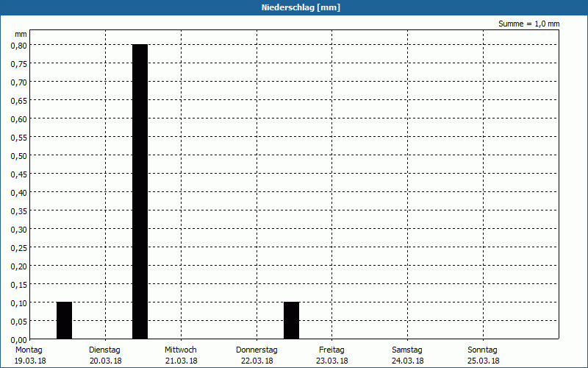
Task: Click the Dienstag day label
Action: 104,350
